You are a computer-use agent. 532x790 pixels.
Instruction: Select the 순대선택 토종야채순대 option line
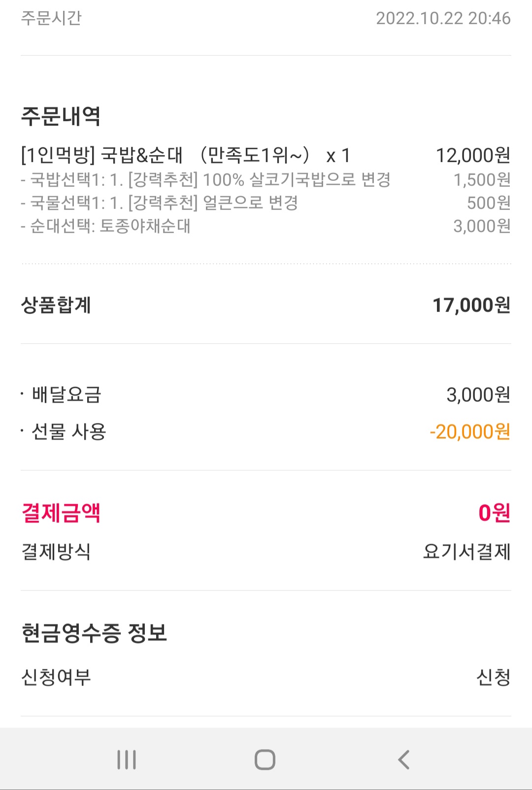106,226
